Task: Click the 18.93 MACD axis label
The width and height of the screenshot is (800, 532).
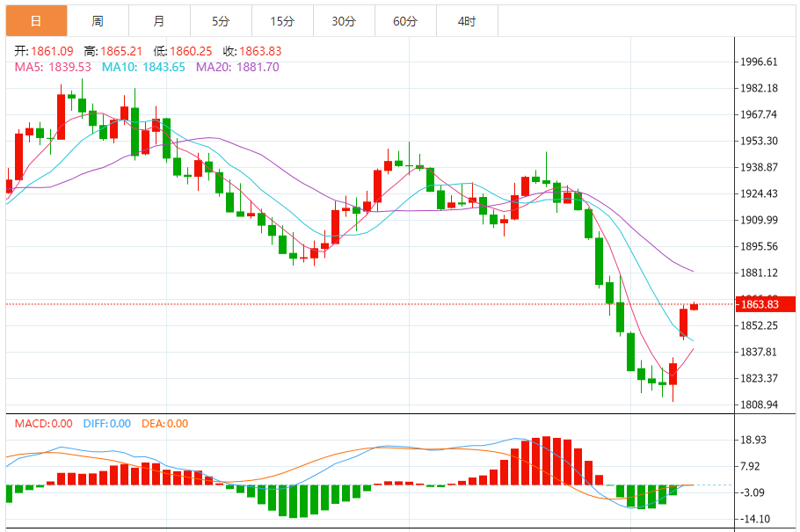Action: (x=753, y=440)
